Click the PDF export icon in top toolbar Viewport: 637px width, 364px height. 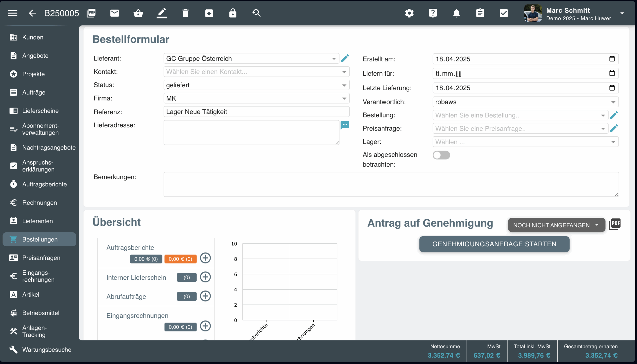pos(91,13)
